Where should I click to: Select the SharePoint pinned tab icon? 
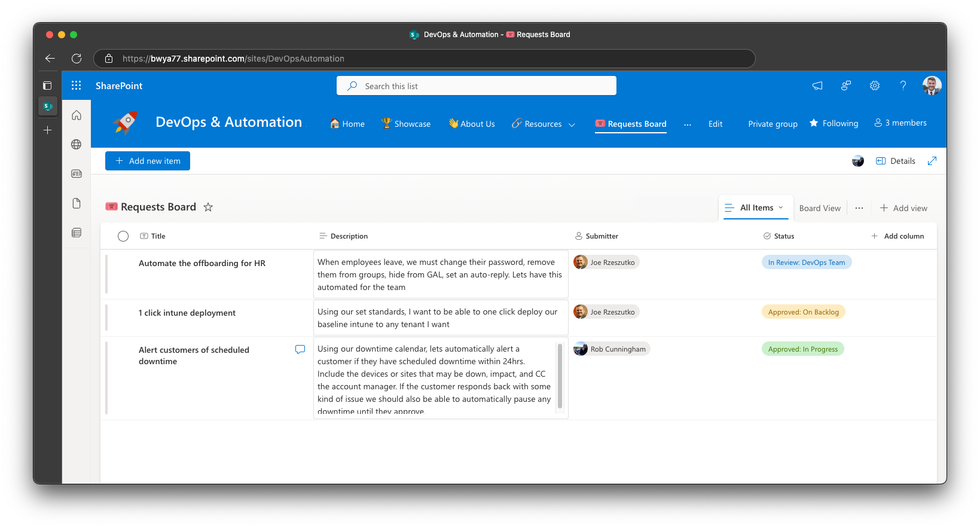(47, 106)
